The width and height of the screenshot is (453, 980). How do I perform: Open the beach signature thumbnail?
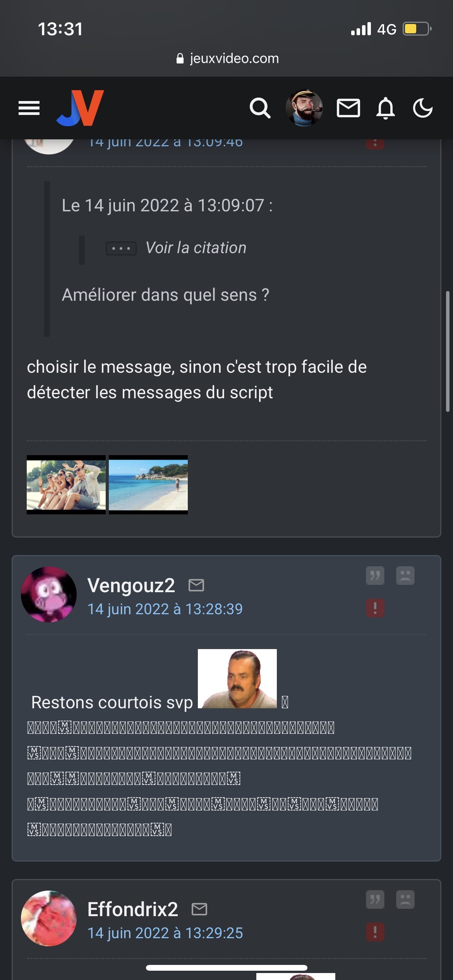[x=148, y=485]
